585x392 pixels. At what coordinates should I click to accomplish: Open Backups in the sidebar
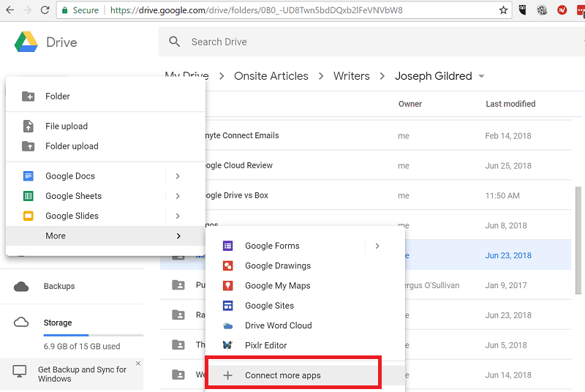(59, 286)
